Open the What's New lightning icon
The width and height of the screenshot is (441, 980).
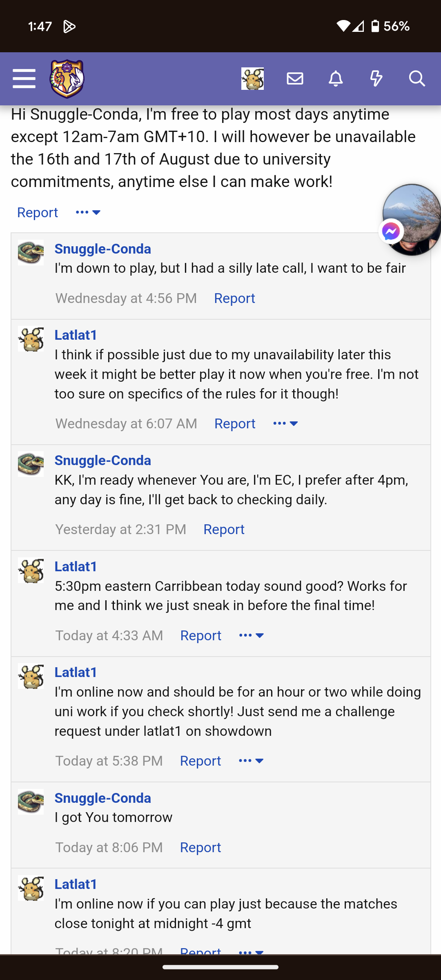pyautogui.click(x=376, y=78)
